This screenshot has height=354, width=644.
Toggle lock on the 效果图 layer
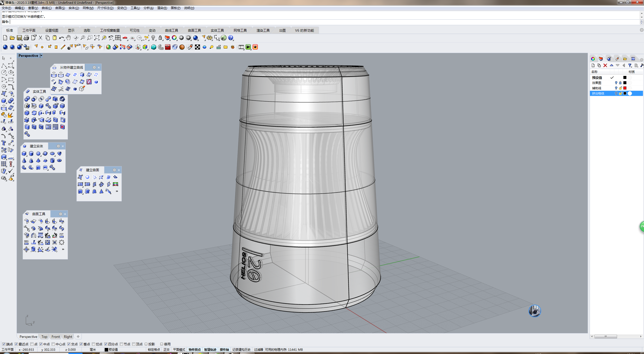[x=620, y=83]
